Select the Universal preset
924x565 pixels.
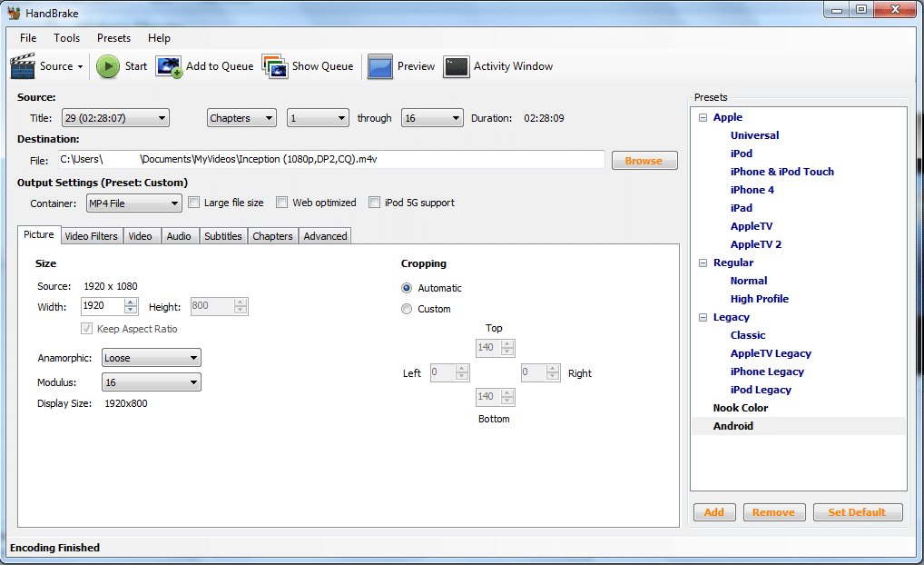[754, 135]
